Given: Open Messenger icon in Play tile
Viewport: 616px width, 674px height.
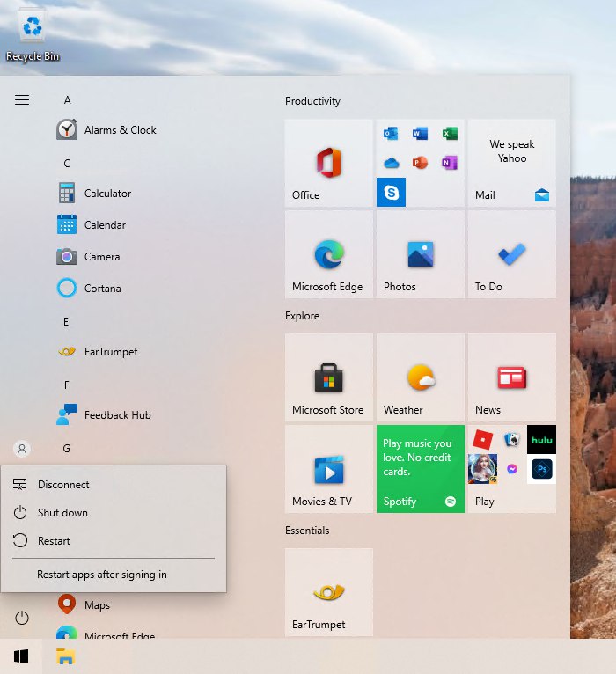Looking at the screenshot, I should pos(512,469).
